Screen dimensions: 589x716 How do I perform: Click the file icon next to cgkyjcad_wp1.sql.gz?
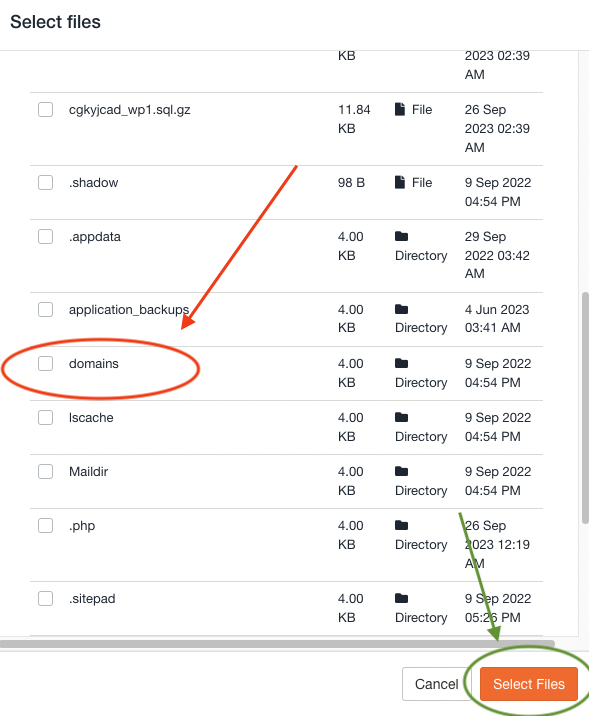[400, 109]
